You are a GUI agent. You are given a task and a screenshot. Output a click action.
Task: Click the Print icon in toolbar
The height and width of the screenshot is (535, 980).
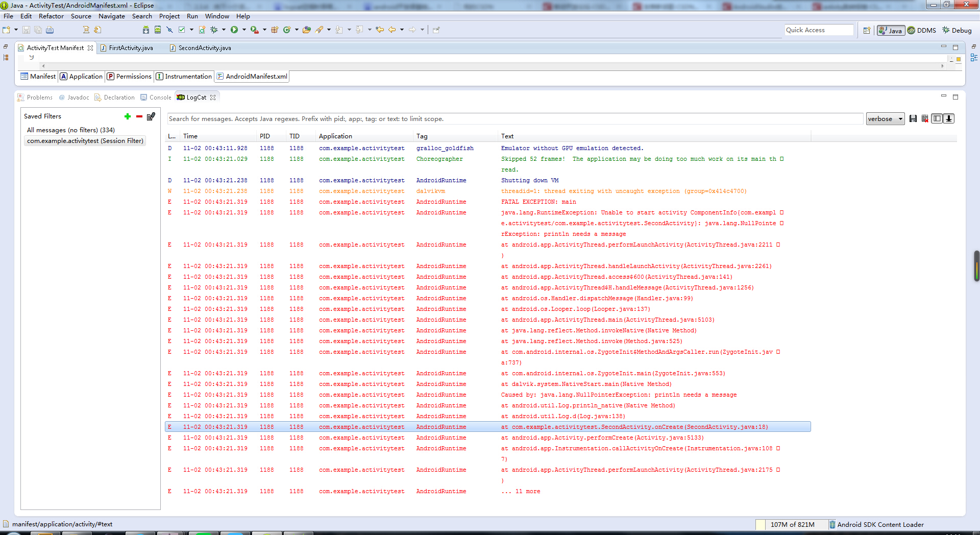pyautogui.click(x=50, y=30)
